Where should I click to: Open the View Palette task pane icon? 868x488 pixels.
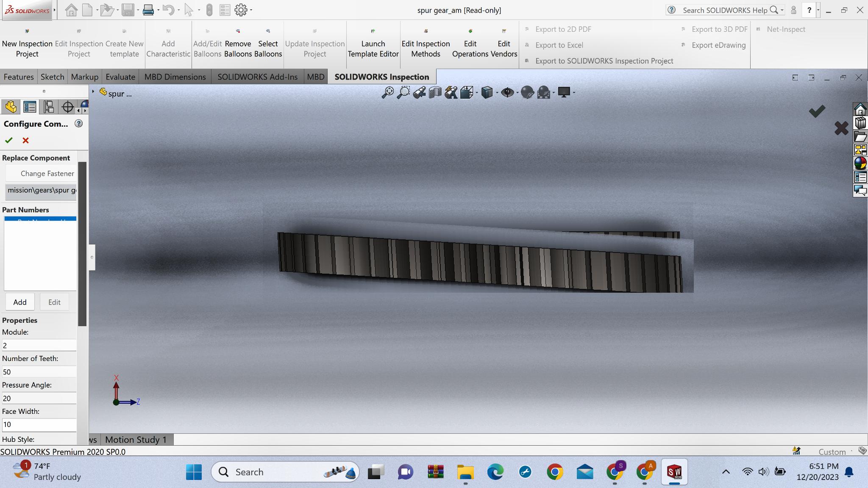tap(860, 150)
